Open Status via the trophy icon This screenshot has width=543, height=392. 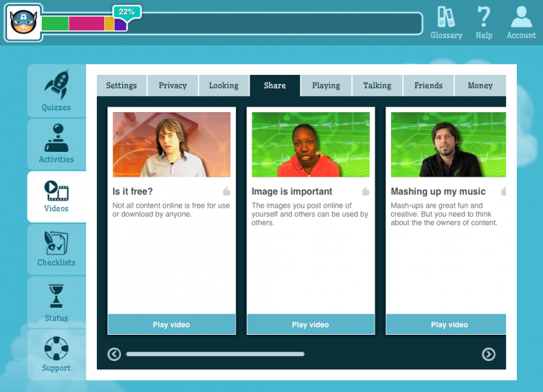(57, 302)
